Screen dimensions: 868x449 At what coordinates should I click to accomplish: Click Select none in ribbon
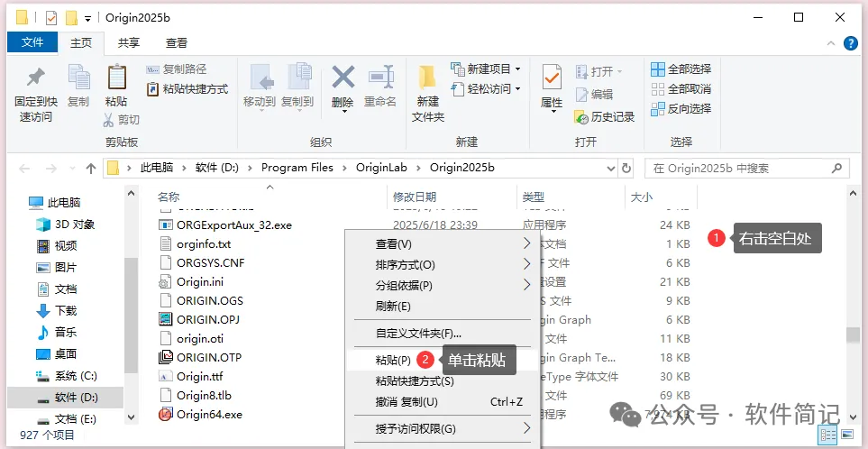pyautogui.click(x=681, y=88)
